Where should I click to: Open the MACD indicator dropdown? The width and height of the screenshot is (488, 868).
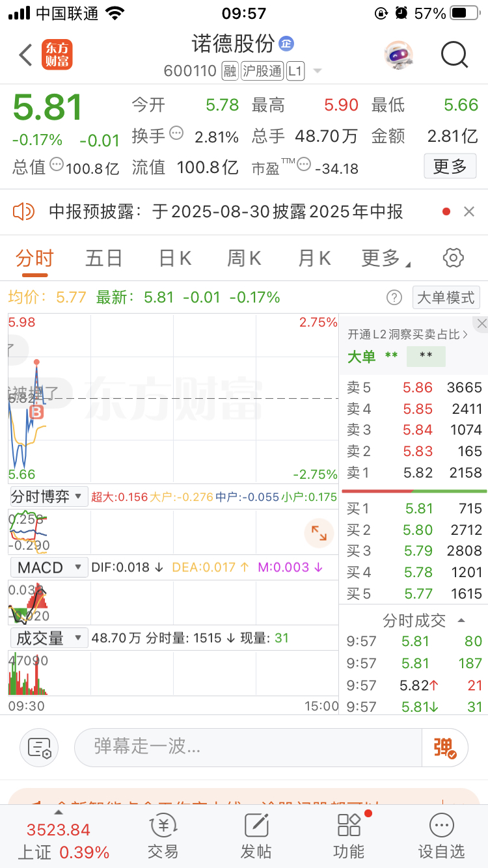click(x=48, y=567)
